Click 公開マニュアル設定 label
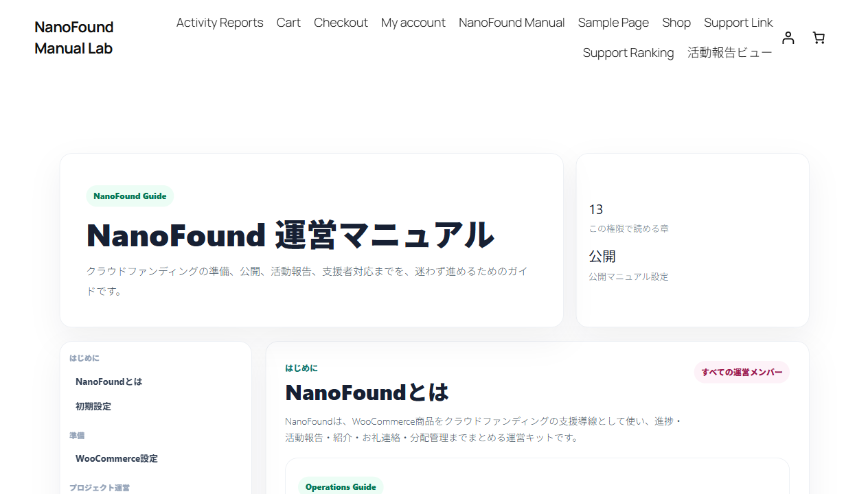Viewport: 868px width, 494px height. point(628,277)
